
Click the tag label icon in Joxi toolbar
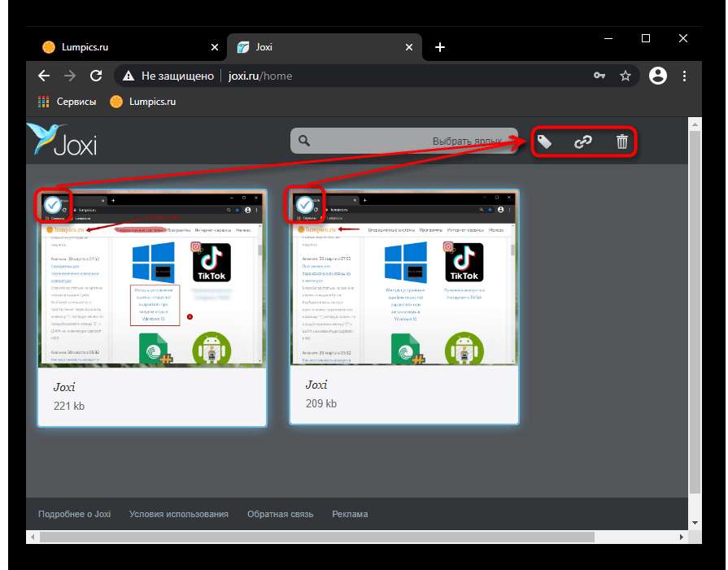coord(544,142)
